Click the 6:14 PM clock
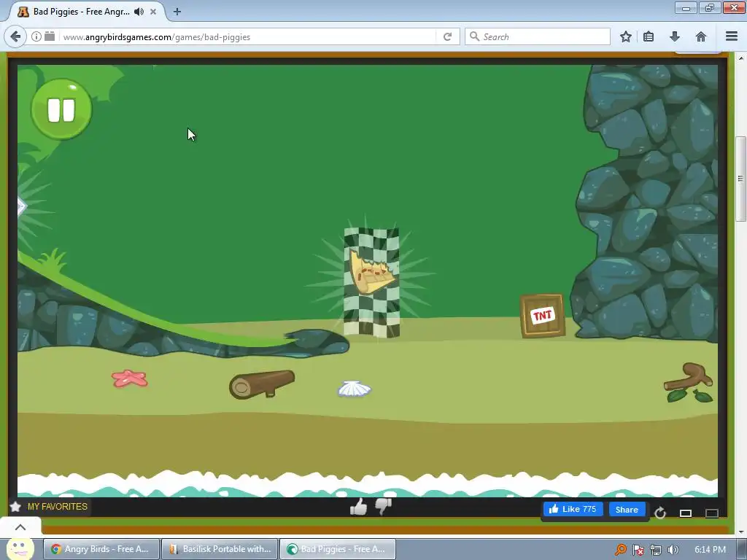747x560 pixels. pyautogui.click(x=711, y=550)
